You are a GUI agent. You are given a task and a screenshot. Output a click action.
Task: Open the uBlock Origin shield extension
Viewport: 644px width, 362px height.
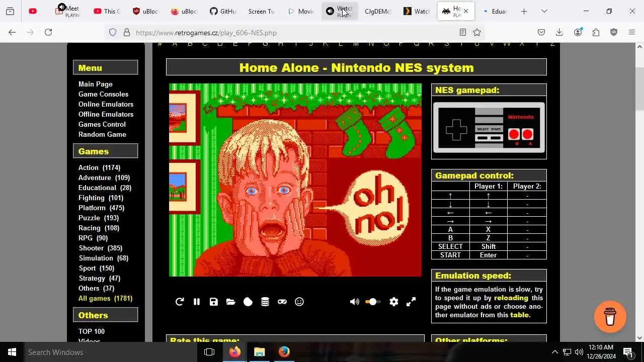[614, 32]
